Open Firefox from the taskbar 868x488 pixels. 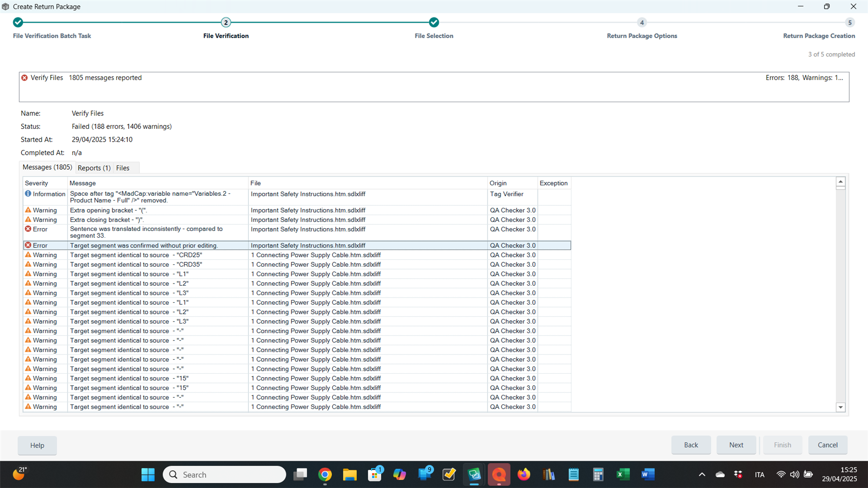click(524, 474)
